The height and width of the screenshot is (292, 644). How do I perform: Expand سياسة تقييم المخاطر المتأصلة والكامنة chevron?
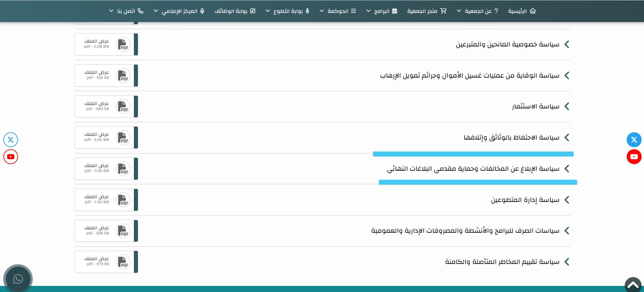[567, 262]
